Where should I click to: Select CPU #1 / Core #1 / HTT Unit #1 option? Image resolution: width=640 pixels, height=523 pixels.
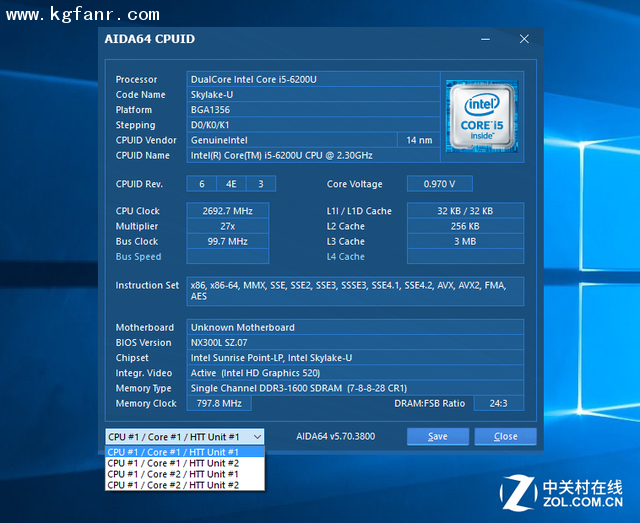tap(185, 452)
